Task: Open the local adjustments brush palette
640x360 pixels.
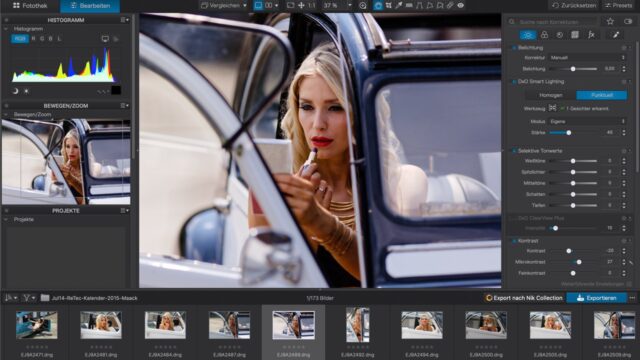Action: click(x=616, y=35)
